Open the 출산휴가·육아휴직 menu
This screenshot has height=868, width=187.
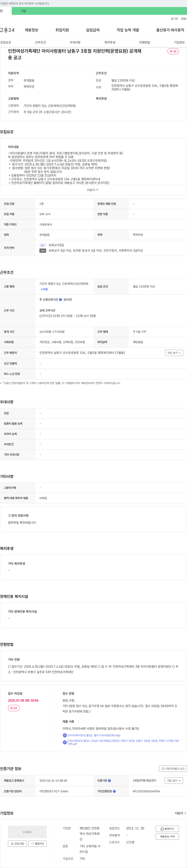click(170, 30)
